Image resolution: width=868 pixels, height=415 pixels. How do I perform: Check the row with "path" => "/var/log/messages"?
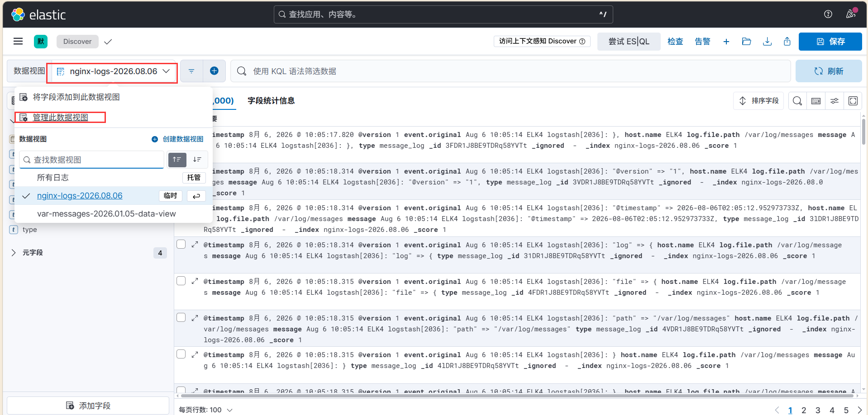[x=181, y=317]
